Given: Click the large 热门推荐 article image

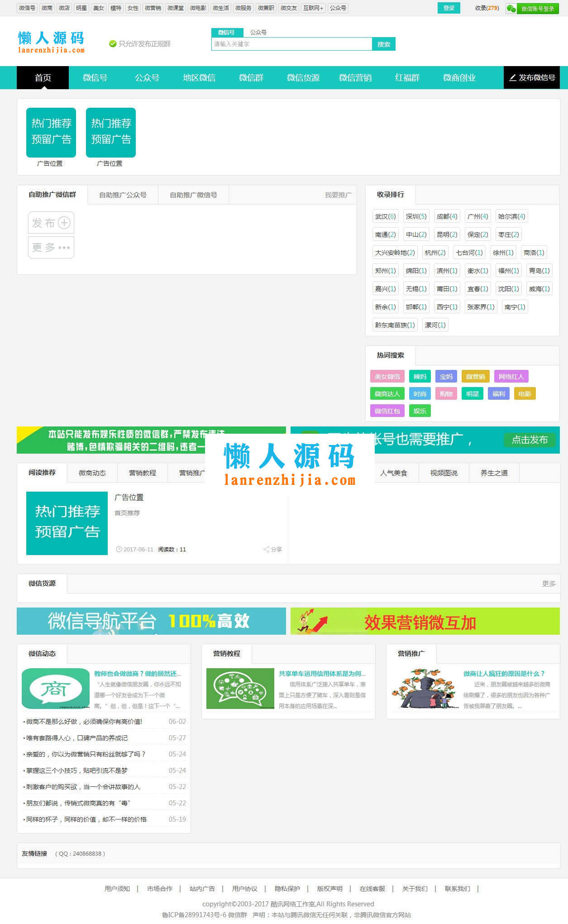Looking at the screenshot, I should (67, 523).
